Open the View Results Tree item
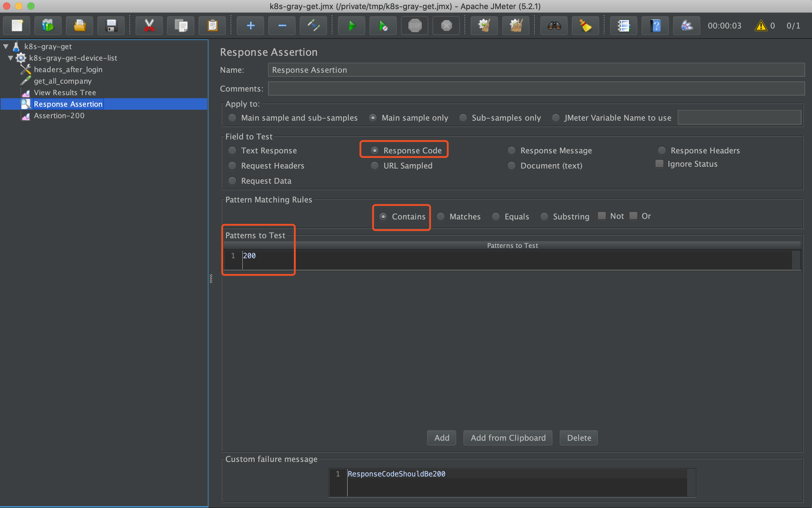The height and width of the screenshot is (508, 812). click(x=65, y=92)
